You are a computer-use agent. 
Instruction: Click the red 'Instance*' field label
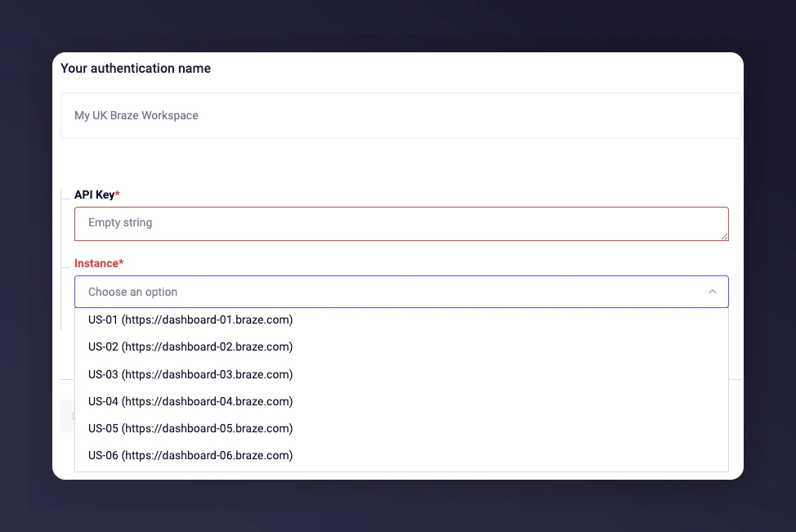coord(99,263)
